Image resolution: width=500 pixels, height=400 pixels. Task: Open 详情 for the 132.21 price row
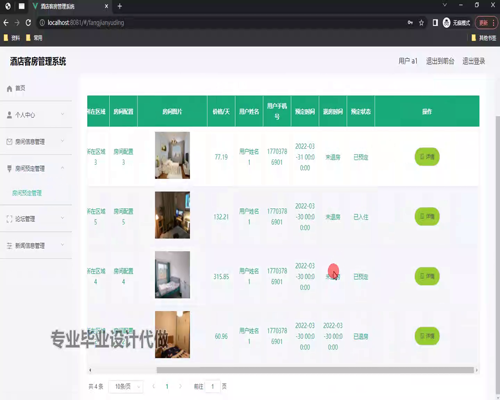click(x=427, y=217)
